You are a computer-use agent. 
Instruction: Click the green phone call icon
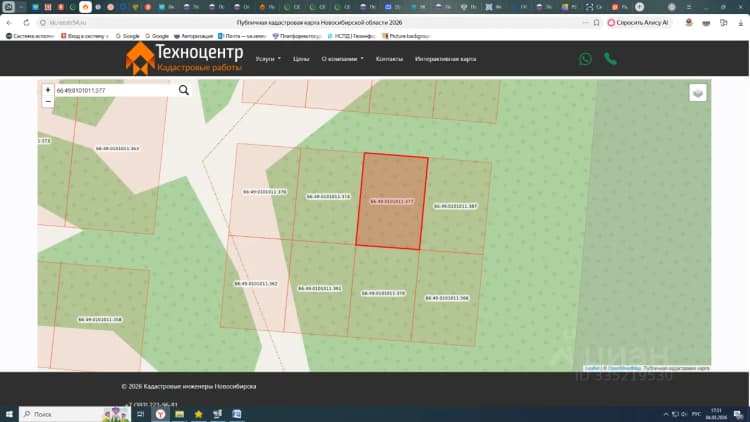(x=610, y=59)
